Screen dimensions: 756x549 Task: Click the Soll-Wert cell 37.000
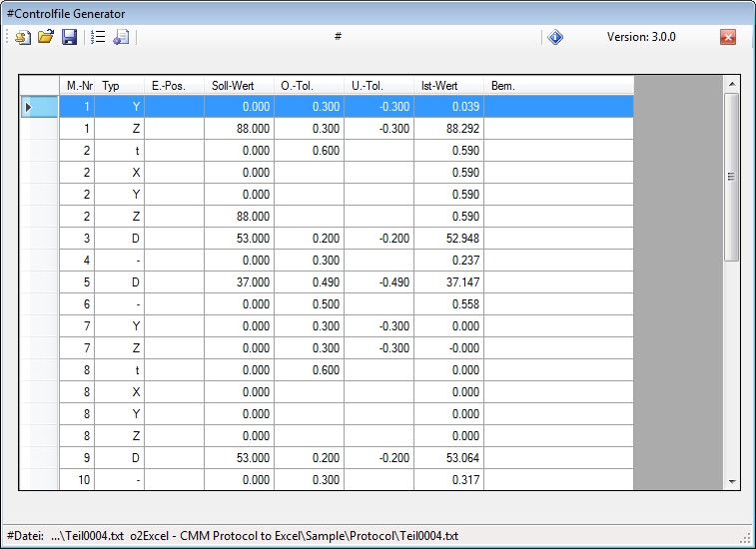click(239, 281)
